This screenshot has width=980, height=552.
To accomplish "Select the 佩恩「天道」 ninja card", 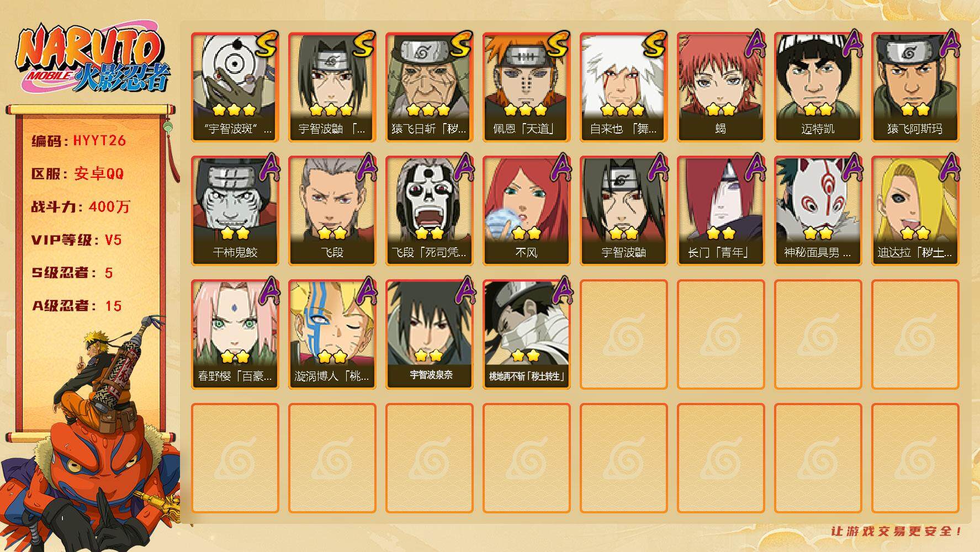I will point(526,87).
